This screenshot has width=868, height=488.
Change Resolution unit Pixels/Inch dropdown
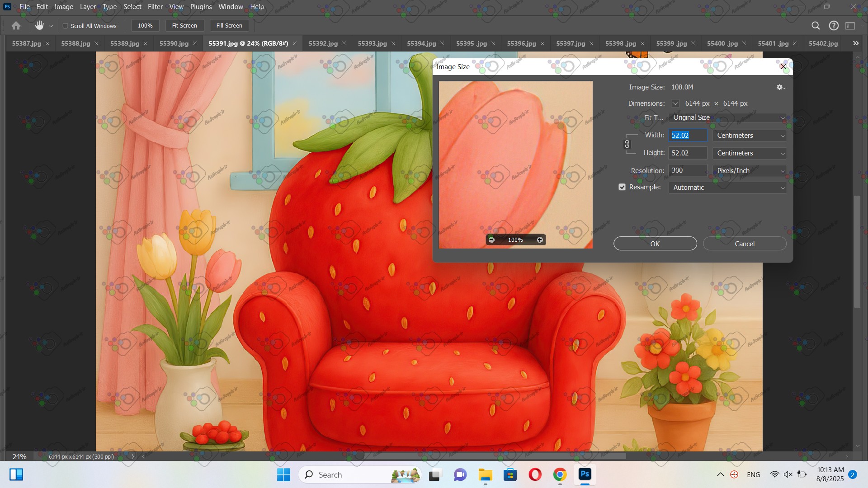click(750, 171)
